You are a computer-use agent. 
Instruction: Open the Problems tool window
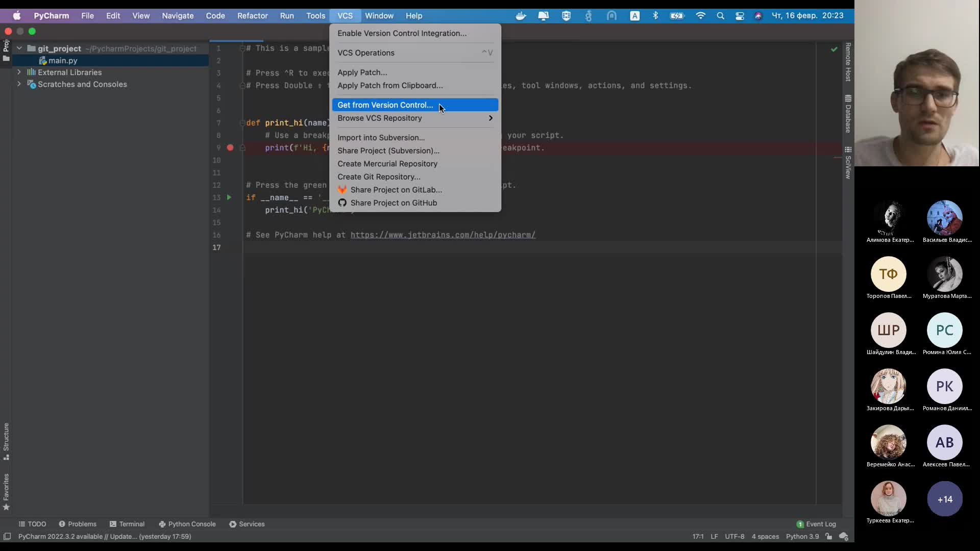[x=78, y=524]
